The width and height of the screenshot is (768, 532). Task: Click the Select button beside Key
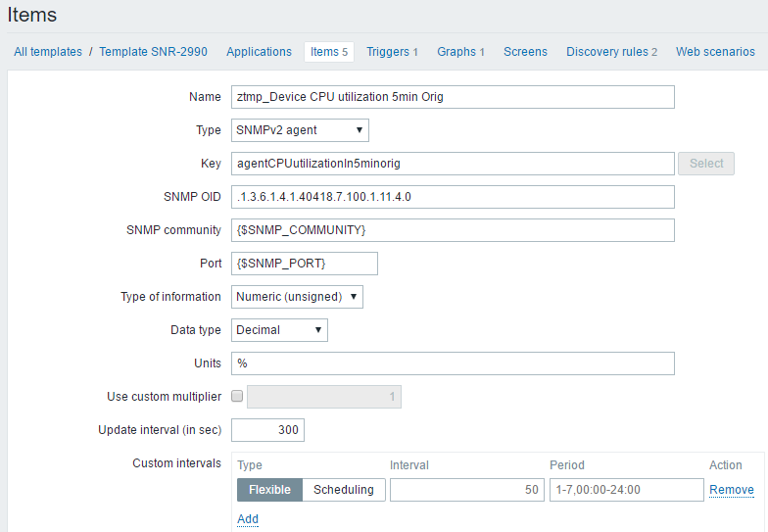coord(705,164)
